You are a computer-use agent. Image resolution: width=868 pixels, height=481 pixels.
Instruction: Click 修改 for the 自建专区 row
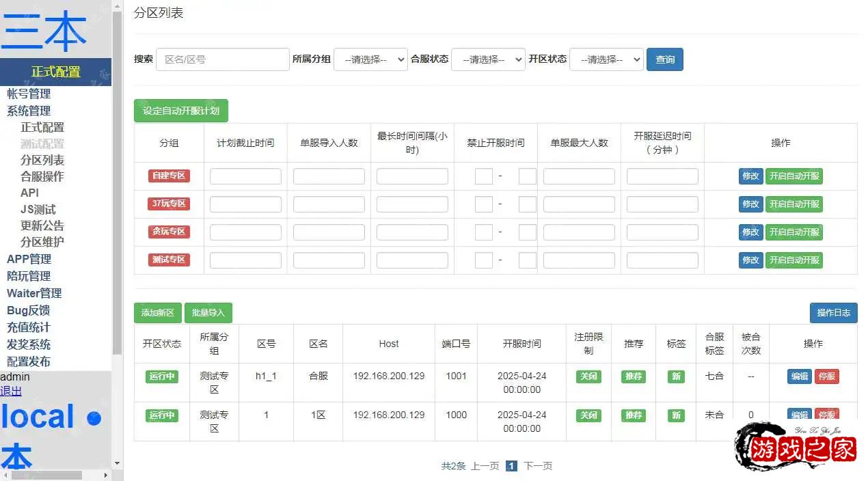coord(750,176)
